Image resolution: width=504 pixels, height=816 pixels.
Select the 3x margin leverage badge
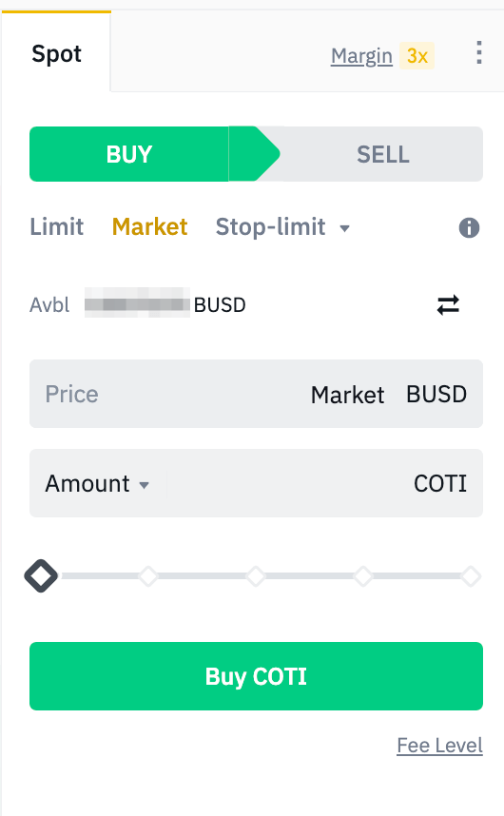coord(417,56)
